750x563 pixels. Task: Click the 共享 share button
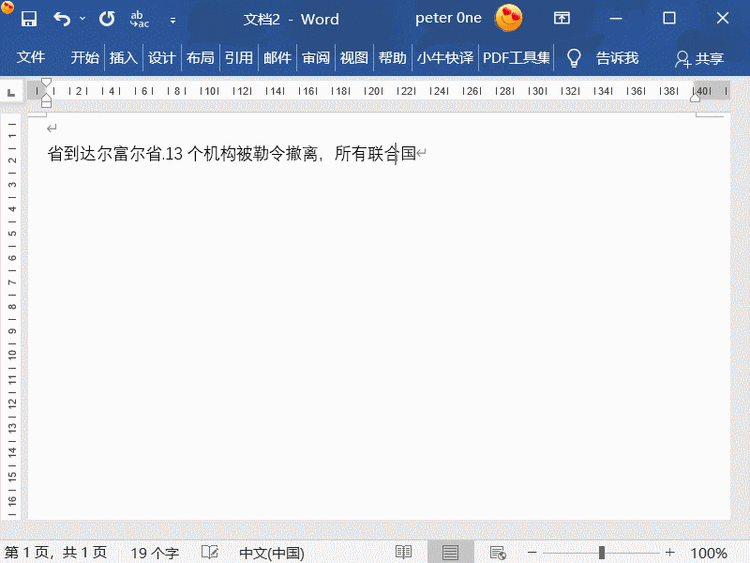699,58
